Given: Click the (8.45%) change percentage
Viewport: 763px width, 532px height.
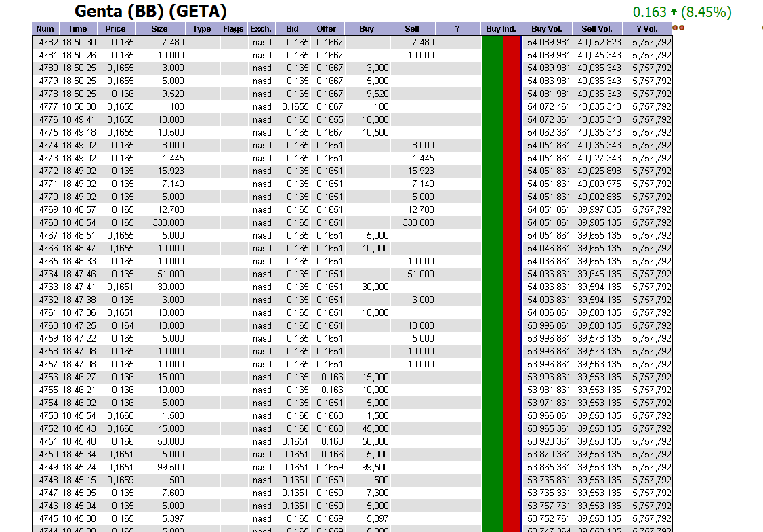Looking at the screenshot, I should 706,12.
